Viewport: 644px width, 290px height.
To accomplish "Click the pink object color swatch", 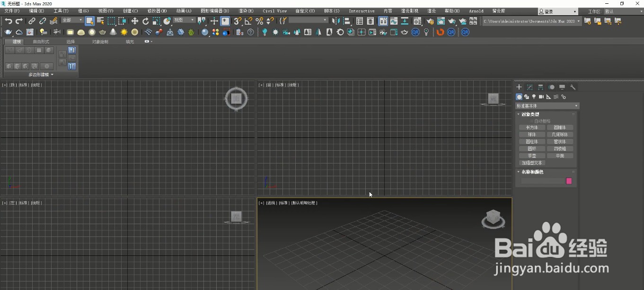I will point(569,181).
